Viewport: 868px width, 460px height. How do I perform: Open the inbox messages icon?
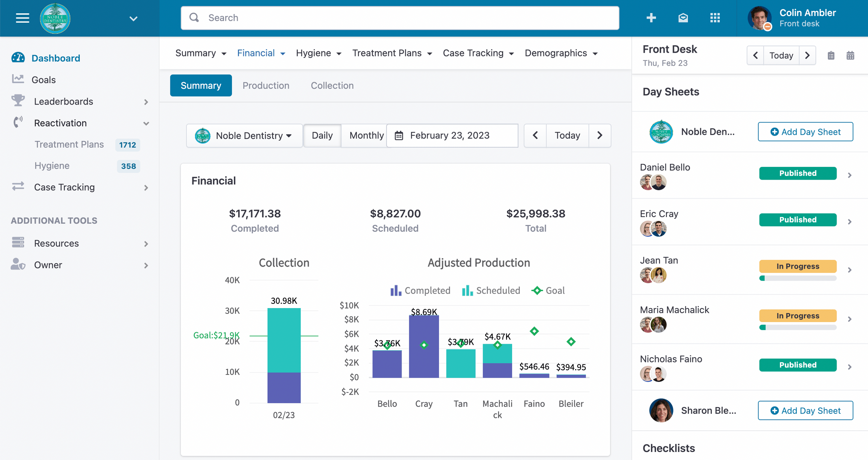coord(683,17)
